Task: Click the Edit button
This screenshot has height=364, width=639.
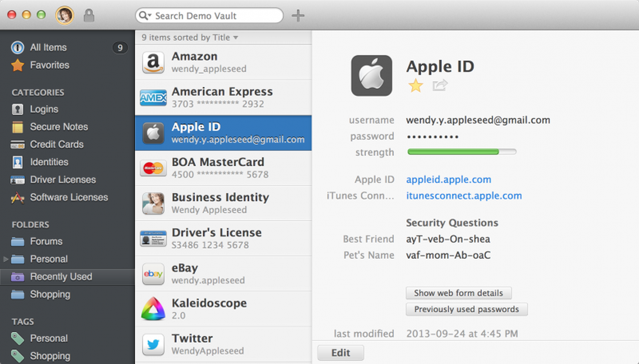Action: coord(340,352)
